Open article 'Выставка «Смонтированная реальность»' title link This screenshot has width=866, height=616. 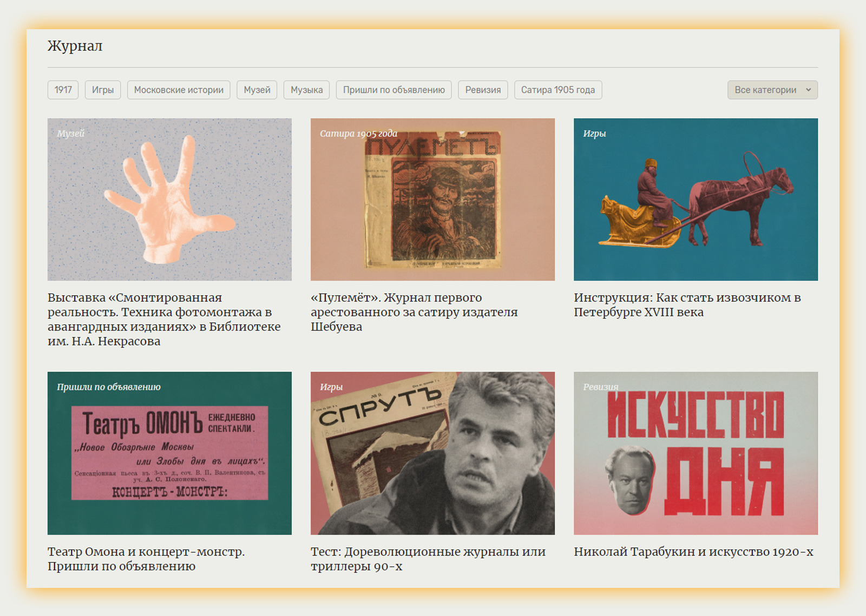click(163, 319)
